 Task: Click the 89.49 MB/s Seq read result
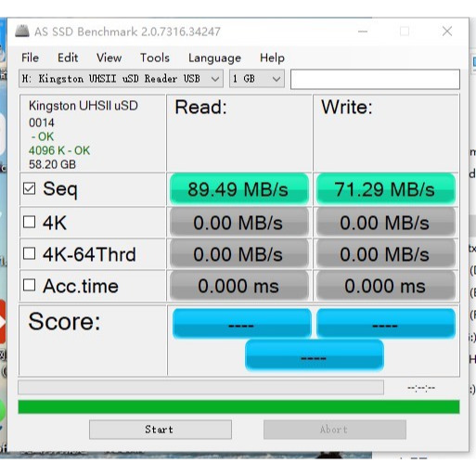(239, 189)
